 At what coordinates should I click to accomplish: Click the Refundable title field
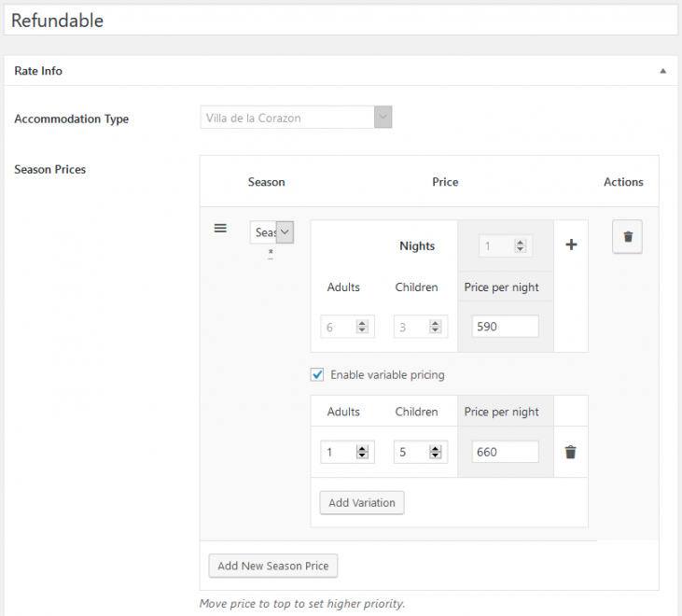tap(339, 21)
